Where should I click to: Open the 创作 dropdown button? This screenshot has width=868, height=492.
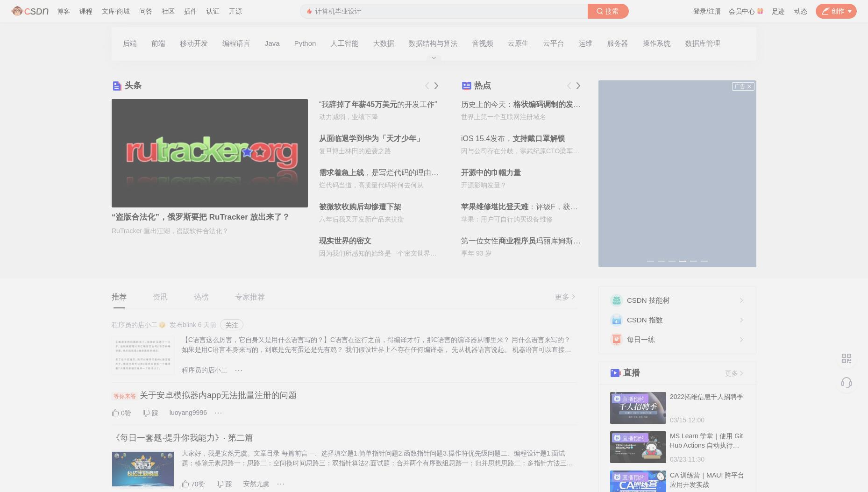[x=836, y=11]
